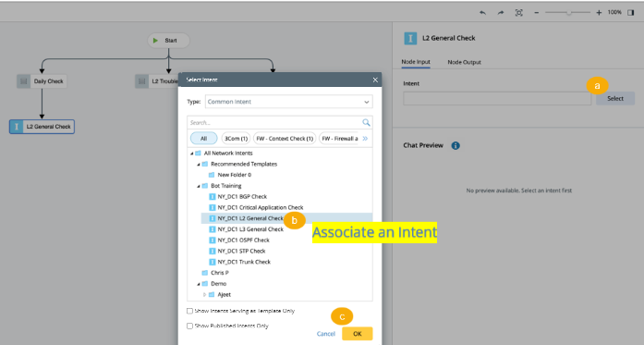Toggle the side panel icon

pos(631,13)
